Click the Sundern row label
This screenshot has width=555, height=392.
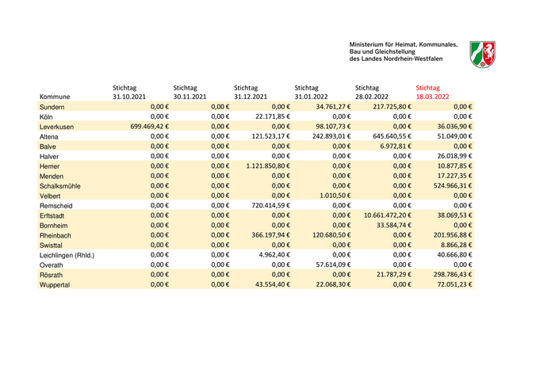coord(52,106)
